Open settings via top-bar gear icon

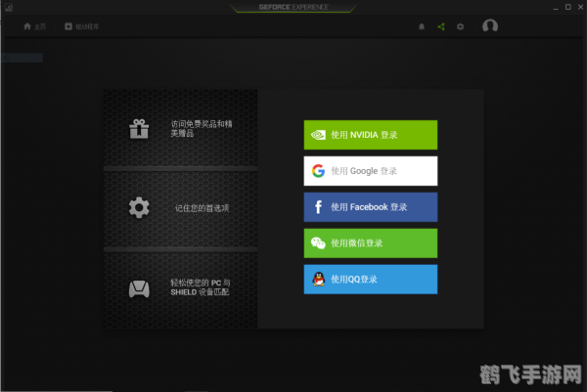pos(461,26)
